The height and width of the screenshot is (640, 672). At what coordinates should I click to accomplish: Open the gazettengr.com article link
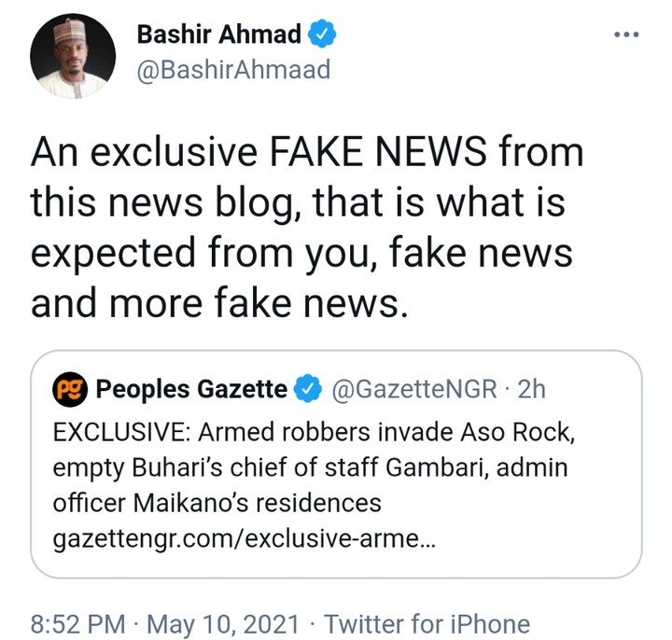(x=240, y=541)
